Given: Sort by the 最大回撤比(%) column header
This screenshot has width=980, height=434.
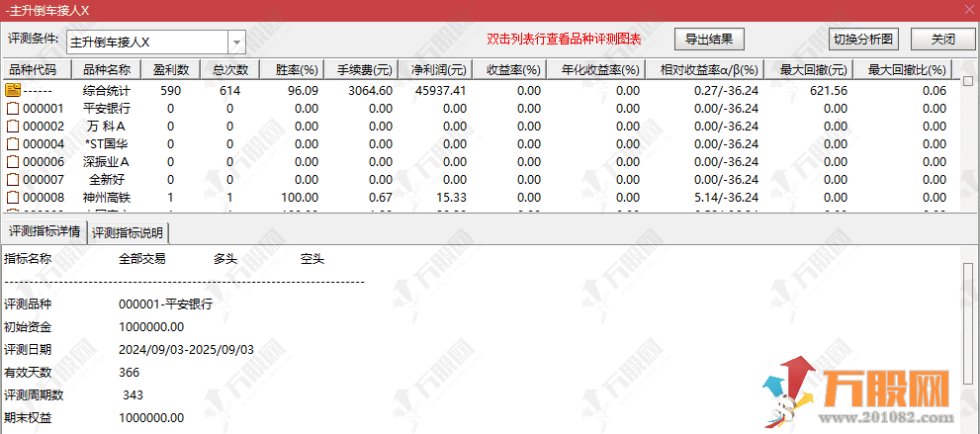Looking at the screenshot, I should [x=903, y=68].
